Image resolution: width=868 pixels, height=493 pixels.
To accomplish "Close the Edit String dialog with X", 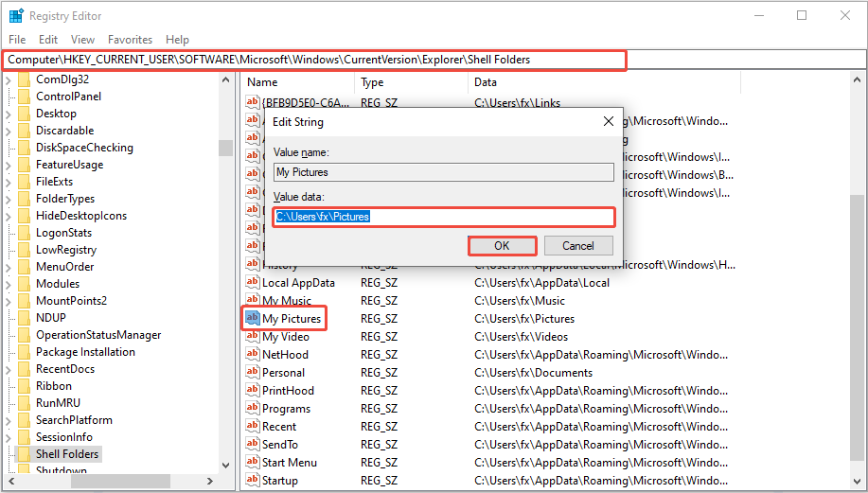I will 609,121.
